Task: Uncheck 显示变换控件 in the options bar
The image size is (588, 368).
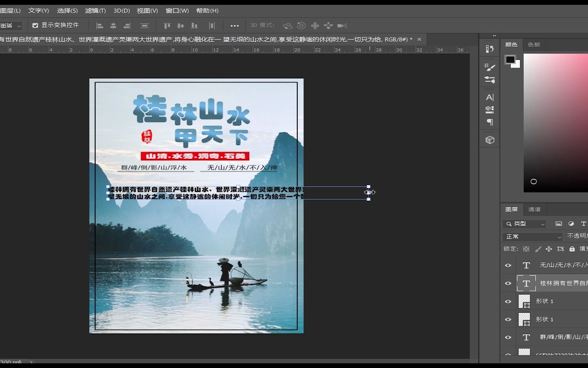Action: point(35,25)
